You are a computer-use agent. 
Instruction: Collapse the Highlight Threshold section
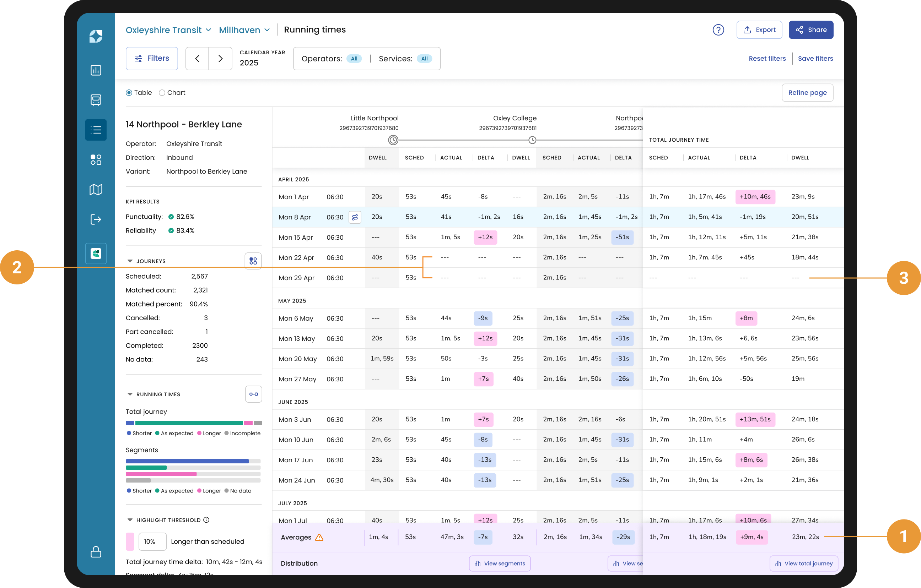coord(130,520)
